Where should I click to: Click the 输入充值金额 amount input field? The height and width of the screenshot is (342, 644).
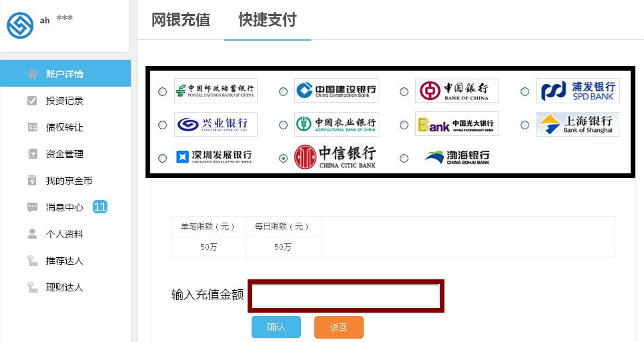(x=346, y=295)
